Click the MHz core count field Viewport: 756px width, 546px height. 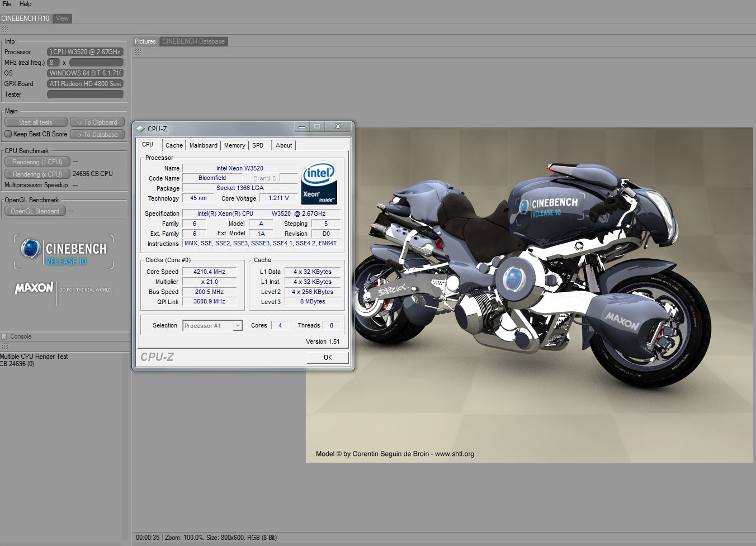pyautogui.click(x=53, y=63)
